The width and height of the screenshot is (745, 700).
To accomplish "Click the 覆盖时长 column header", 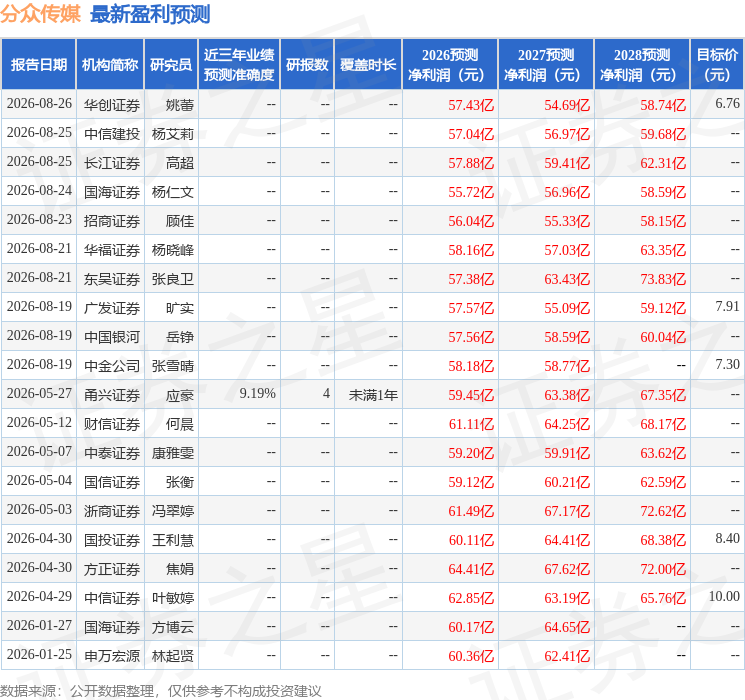I will tap(368, 65).
